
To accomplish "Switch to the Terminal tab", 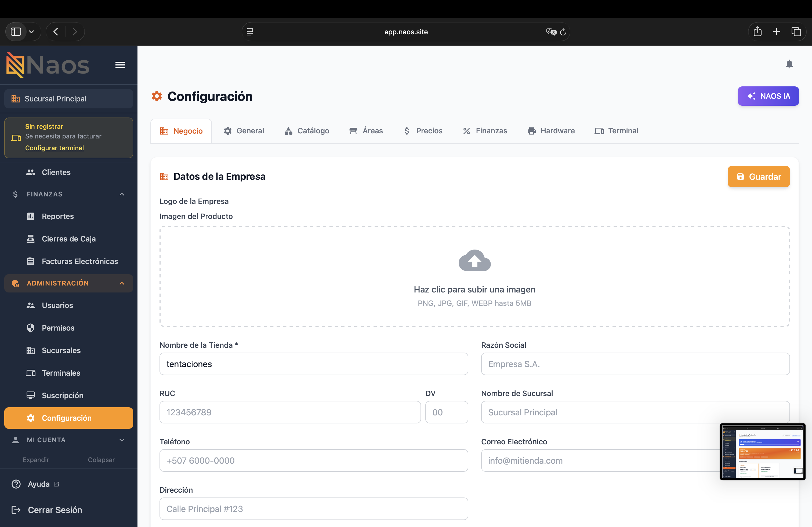I will [x=616, y=131].
